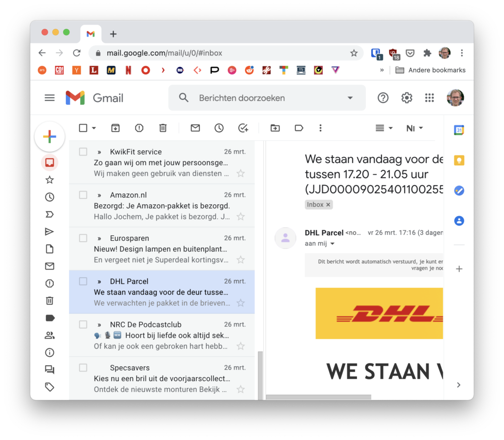Open the Eurosparen email
Screen dimensions: 504x440
coord(162,249)
